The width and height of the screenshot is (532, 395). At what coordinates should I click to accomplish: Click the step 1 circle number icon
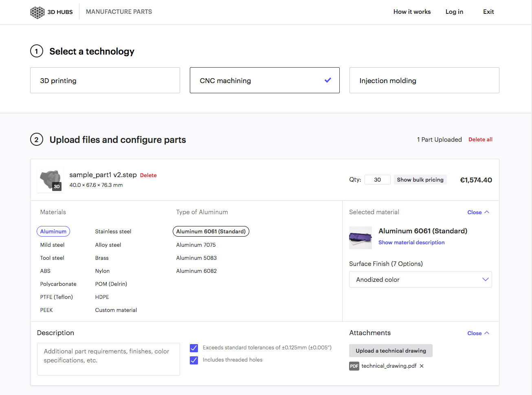[37, 51]
